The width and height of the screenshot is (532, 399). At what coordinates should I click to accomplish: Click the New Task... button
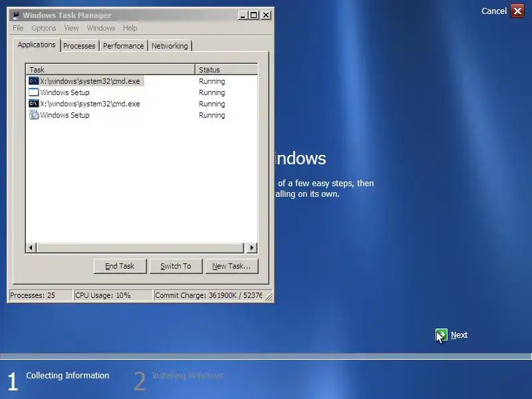(231, 267)
